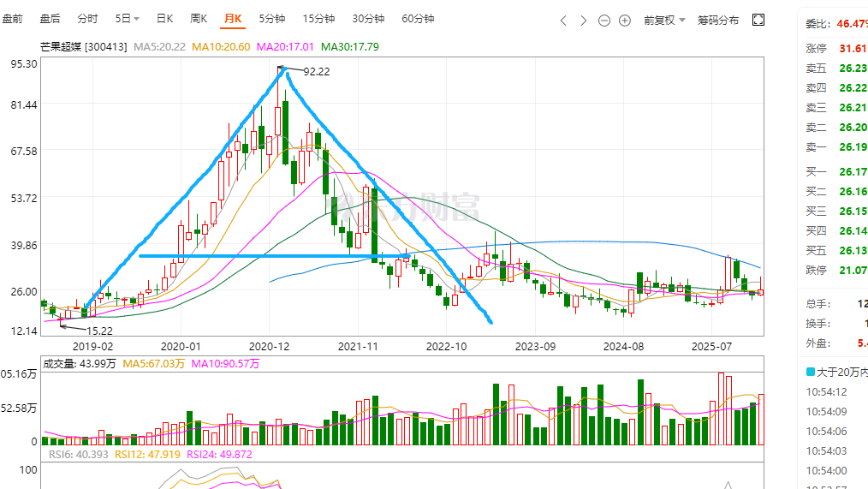Click the 2025-07 date axis label
Screen dimensions: 868x489
(712, 347)
